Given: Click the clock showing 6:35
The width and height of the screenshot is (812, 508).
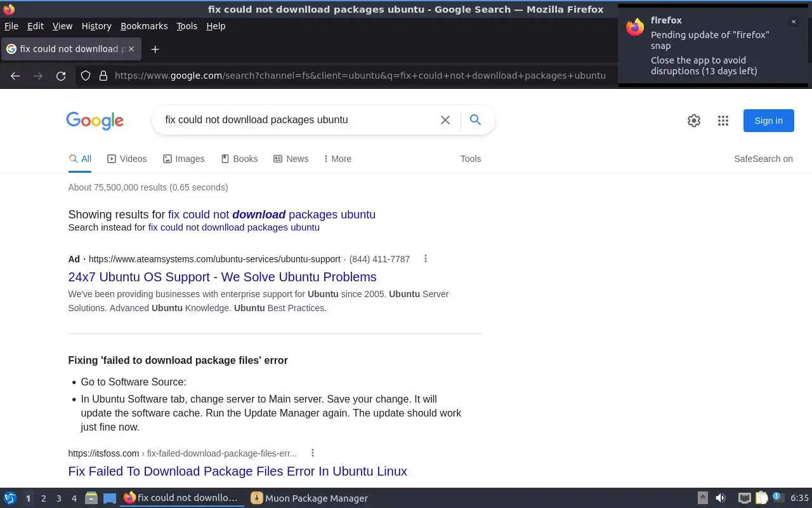Looking at the screenshot, I should [799, 498].
